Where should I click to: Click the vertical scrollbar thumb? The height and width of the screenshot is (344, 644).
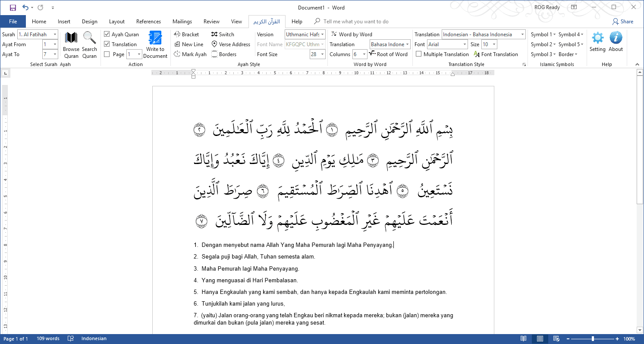click(640, 140)
